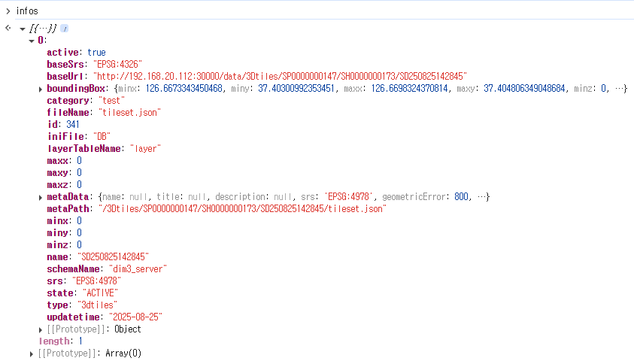Click the array info badge icon
Viewport: 634px width, 364px height.
click(x=64, y=29)
